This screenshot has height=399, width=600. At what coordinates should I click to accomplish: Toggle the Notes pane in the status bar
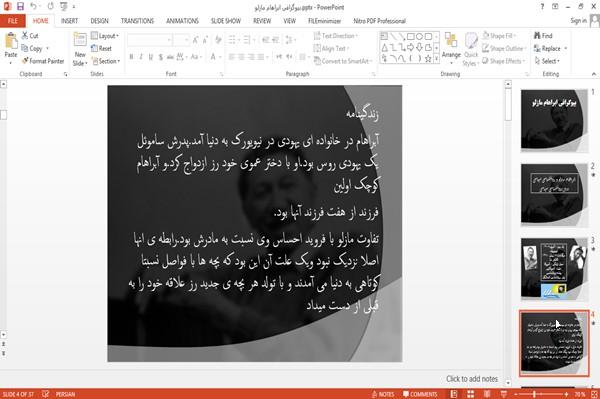point(383,394)
